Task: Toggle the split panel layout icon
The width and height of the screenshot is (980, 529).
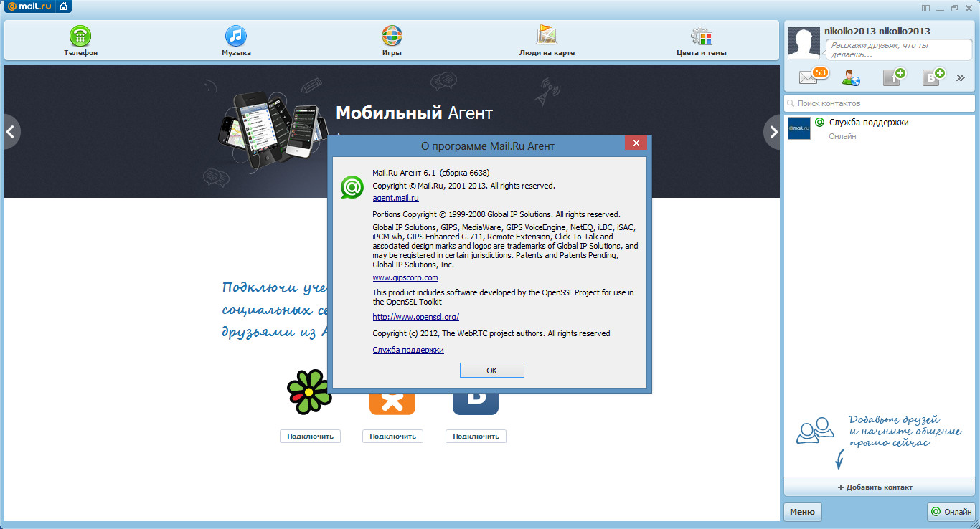Action: (925, 8)
